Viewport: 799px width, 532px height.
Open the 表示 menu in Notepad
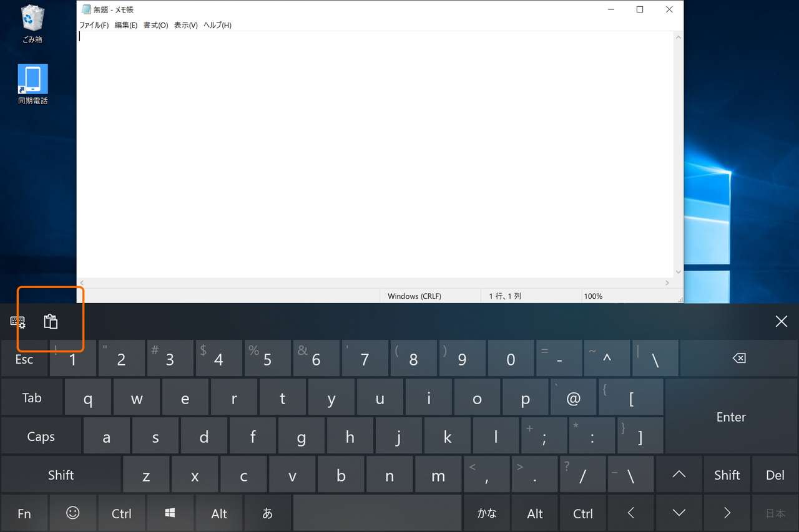pos(185,25)
